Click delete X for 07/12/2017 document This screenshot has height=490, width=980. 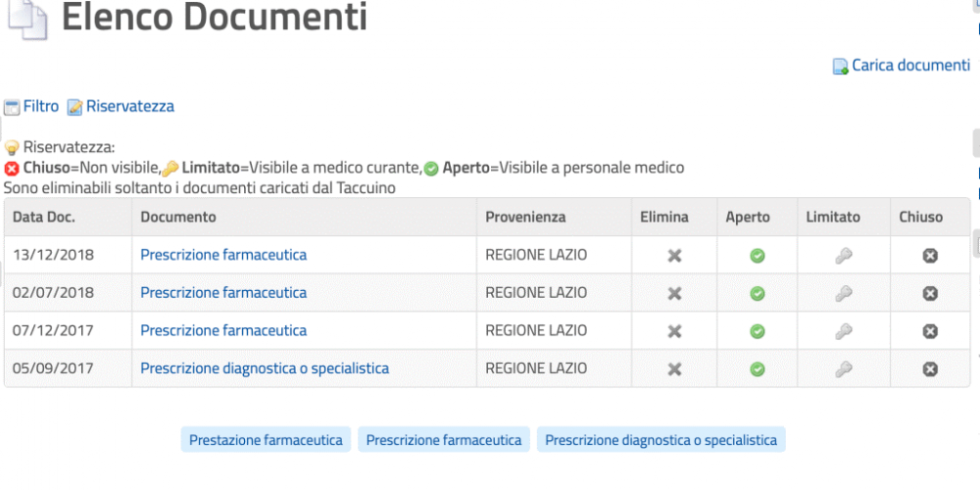(674, 331)
